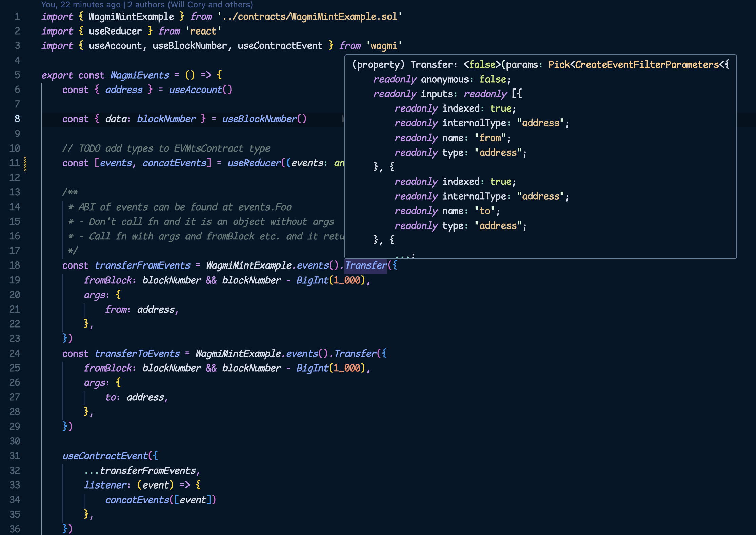Click the file path '../contracts/WagmiMintExample.sol' import
This screenshot has width=756, height=535.
[x=309, y=16]
